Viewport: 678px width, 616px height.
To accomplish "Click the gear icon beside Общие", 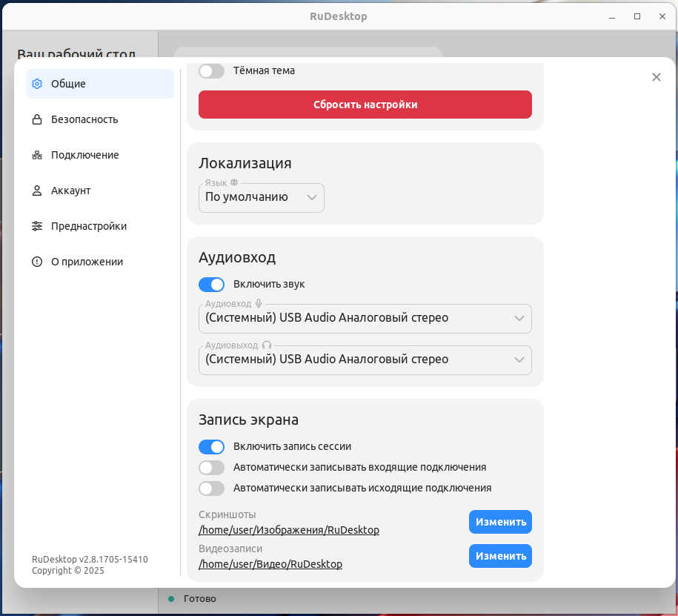I will pos(37,84).
